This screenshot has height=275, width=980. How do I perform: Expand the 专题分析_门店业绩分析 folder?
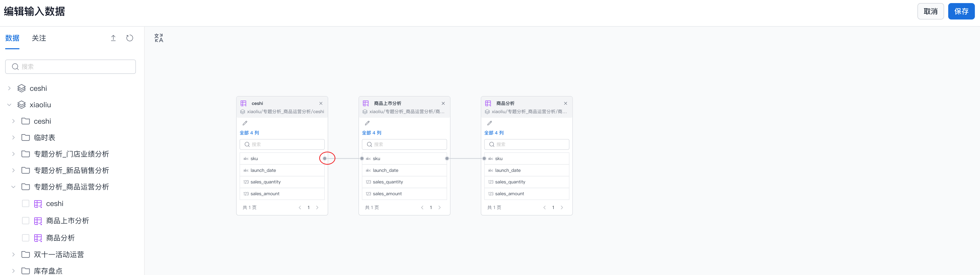(13, 154)
